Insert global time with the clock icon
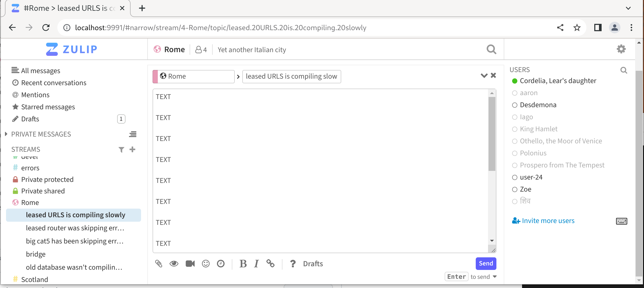 tap(221, 264)
